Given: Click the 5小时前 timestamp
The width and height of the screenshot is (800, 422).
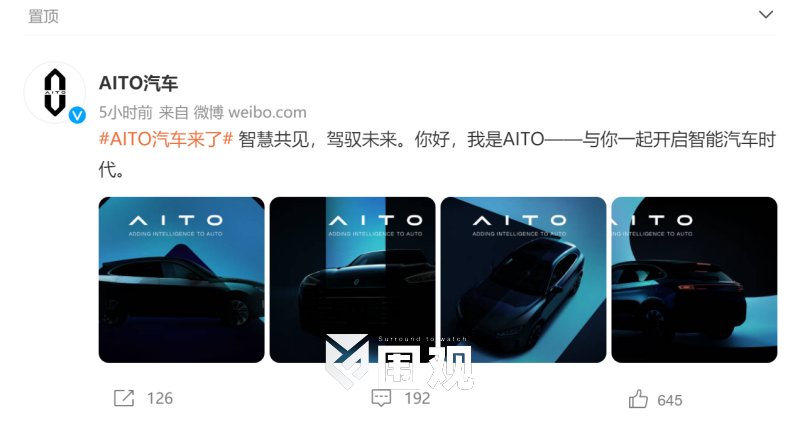Looking at the screenshot, I should click(126, 112).
